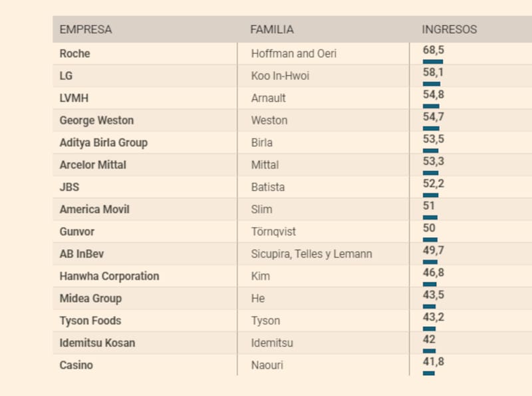Click the LVMH row label
Screen dimensions: 532x396
[x=74, y=98]
